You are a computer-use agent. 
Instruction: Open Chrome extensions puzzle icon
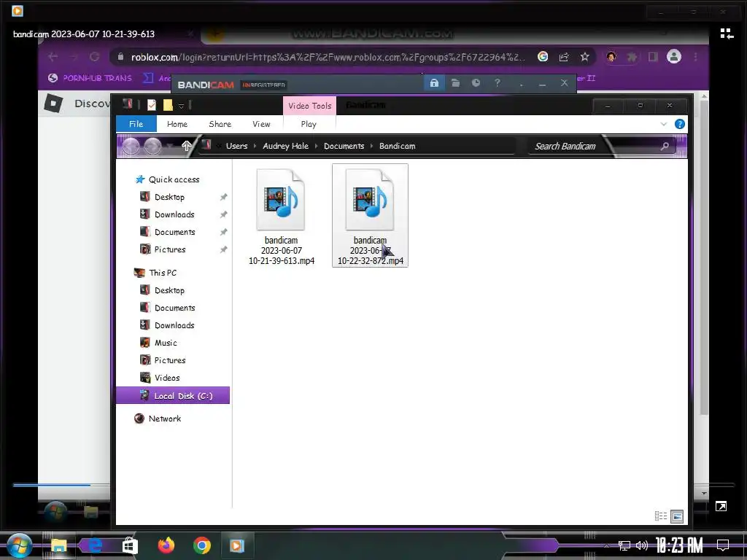click(632, 57)
